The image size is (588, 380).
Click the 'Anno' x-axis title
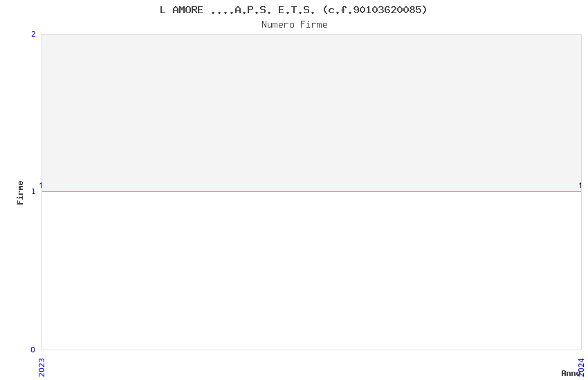(x=571, y=373)
